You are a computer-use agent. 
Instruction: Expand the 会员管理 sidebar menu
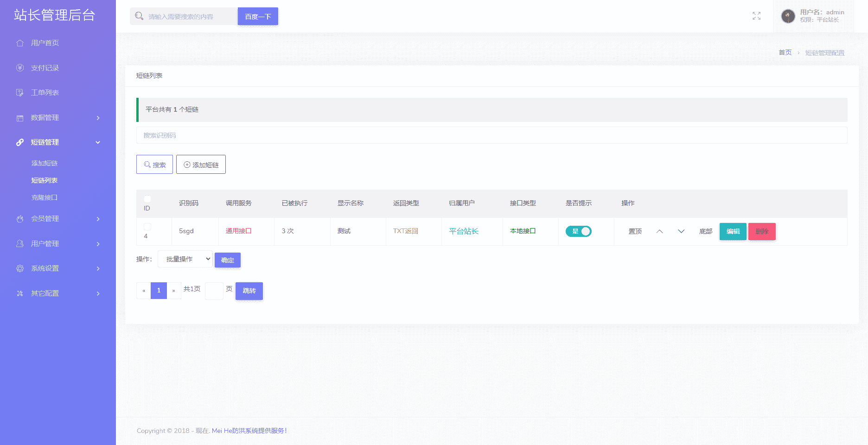click(58, 219)
